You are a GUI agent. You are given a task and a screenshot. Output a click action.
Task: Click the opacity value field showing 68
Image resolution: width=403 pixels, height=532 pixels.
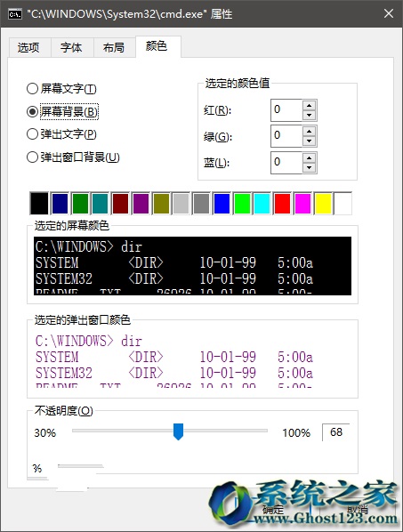pyautogui.click(x=335, y=432)
